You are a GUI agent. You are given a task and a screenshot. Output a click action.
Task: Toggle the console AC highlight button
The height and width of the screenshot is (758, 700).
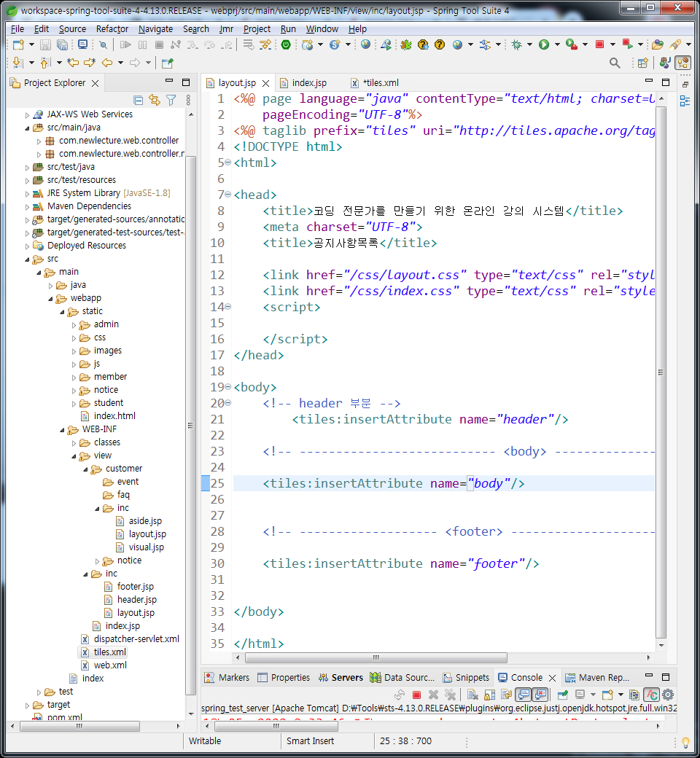[x=652, y=695]
